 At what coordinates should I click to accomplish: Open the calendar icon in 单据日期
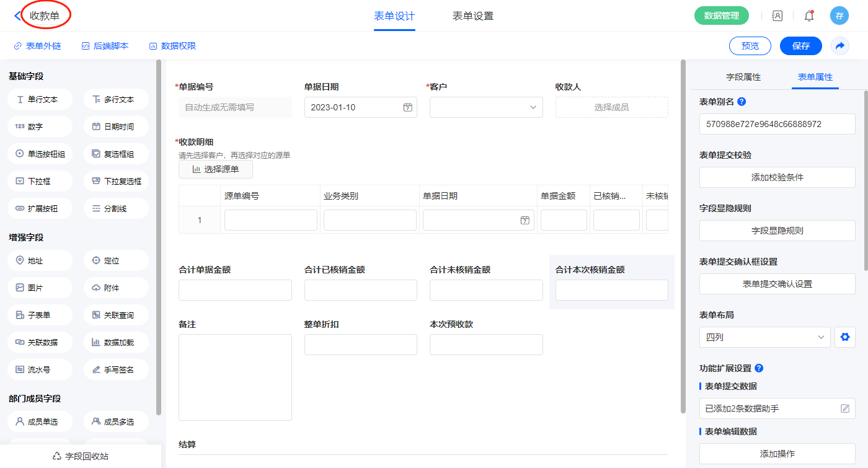[x=407, y=107]
